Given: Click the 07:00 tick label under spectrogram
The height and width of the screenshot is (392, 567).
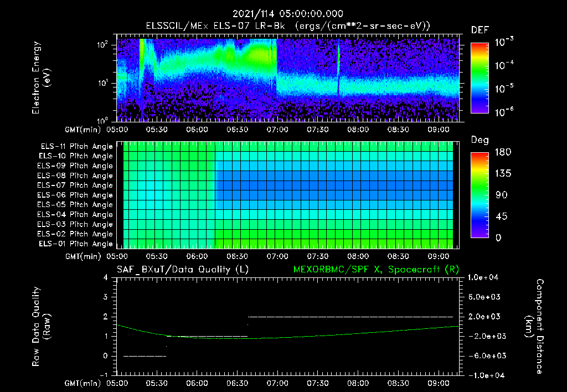Looking at the screenshot, I should pyautogui.click(x=277, y=130).
